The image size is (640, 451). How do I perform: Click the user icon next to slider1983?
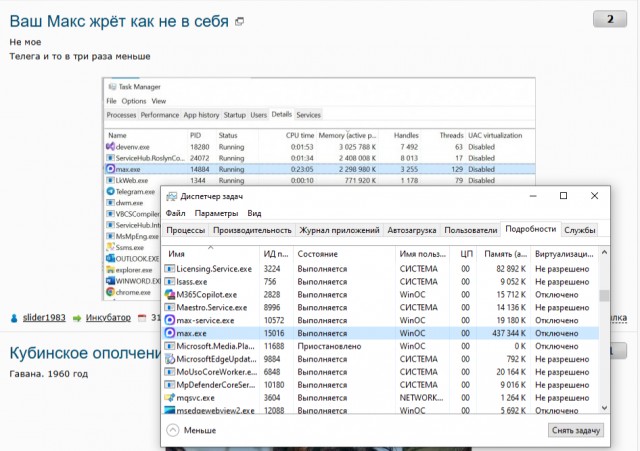click(x=14, y=318)
